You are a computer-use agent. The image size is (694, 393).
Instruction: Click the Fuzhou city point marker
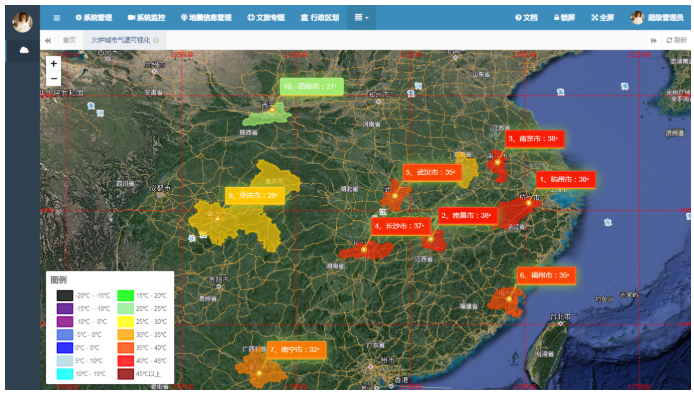coord(509,299)
